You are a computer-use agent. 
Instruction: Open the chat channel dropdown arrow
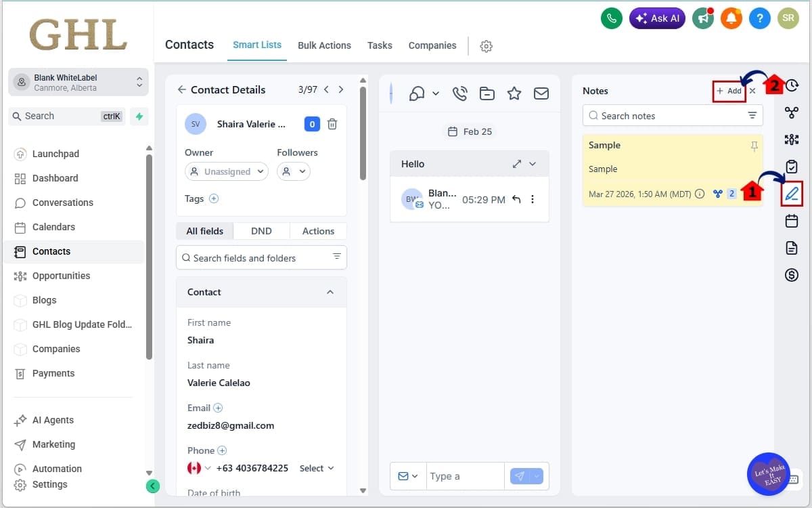436,93
